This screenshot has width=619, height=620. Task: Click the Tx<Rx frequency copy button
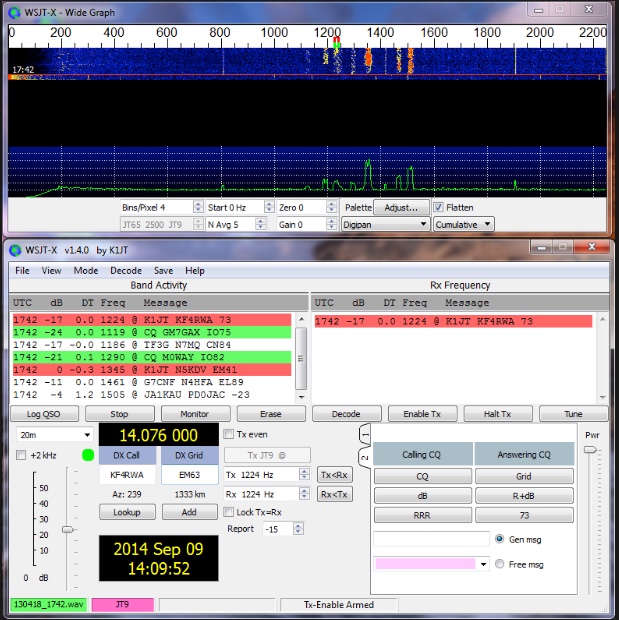[335, 474]
